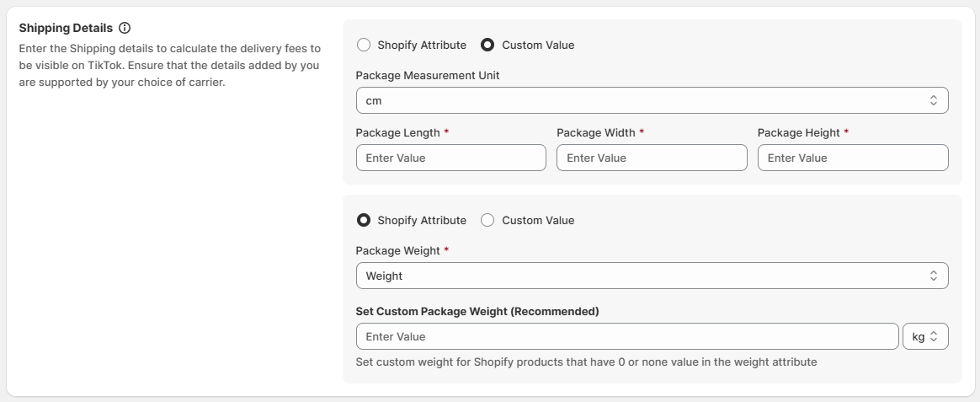Screen dimensions: 980x402
Task: Open the kg weight unit selector
Action: (x=925, y=336)
